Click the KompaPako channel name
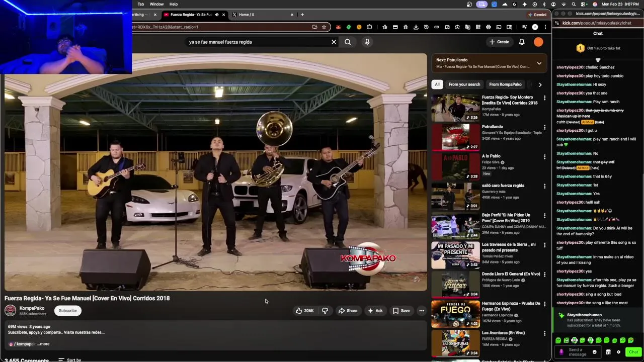Screen dimensions: 644x362 (x=32, y=308)
